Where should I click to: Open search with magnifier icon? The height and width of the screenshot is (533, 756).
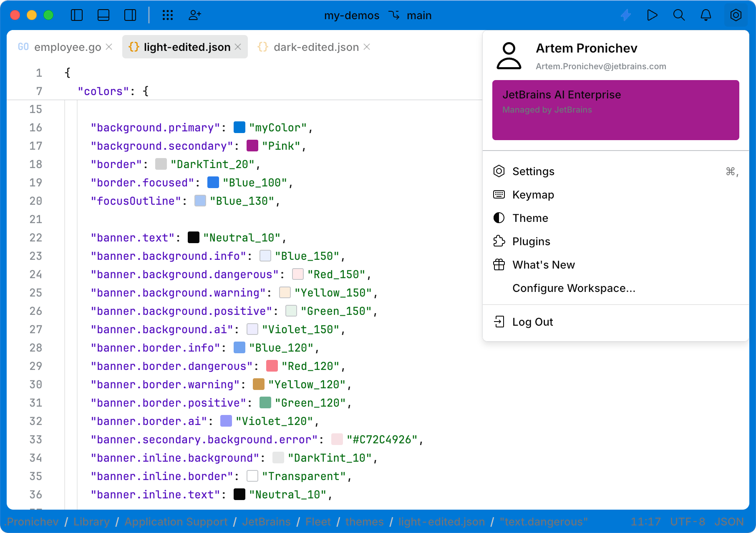(x=679, y=15)
